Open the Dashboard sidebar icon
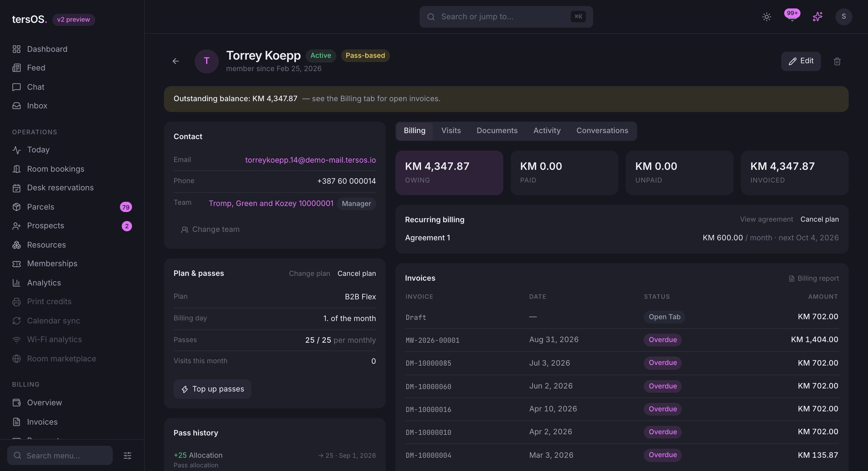The image size is (868, 471). [17, 49]
